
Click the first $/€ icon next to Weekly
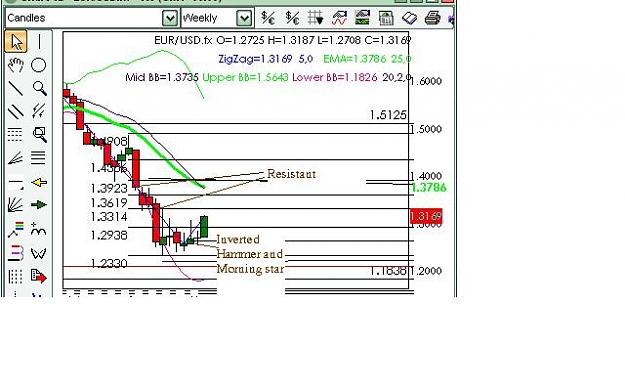(268, 18)
